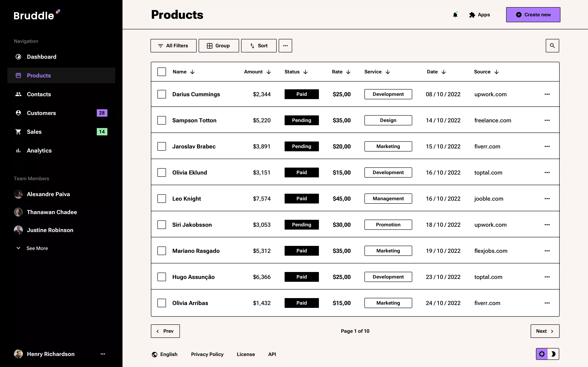Switch to the Customers section
The width and height of the screenshot is (588, 367).
[41, 113]
